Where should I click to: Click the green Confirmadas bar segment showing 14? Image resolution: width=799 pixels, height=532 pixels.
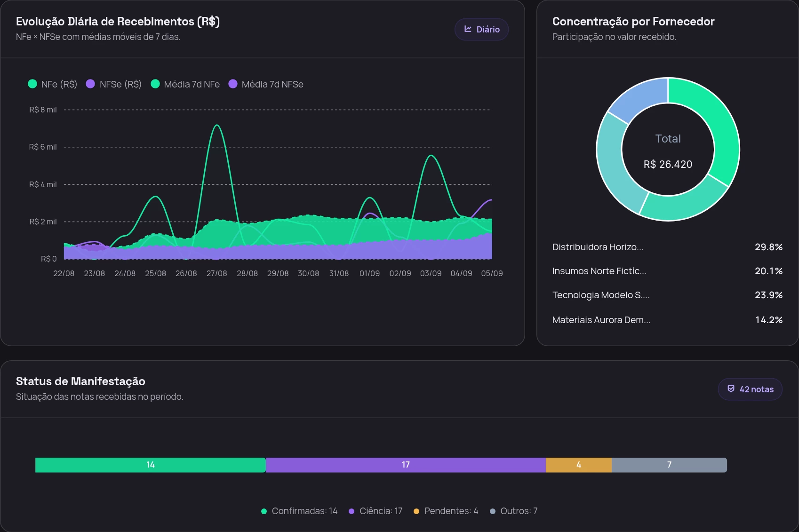pyautogui.click(x=151, y=465)
